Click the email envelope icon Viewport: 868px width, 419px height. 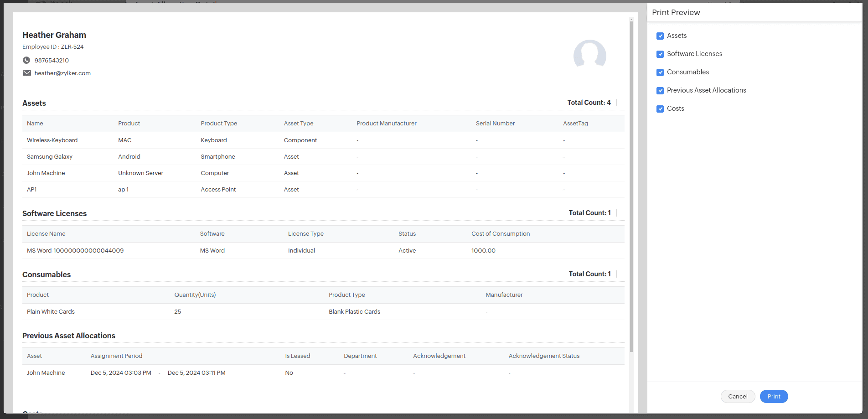[27, 73]
